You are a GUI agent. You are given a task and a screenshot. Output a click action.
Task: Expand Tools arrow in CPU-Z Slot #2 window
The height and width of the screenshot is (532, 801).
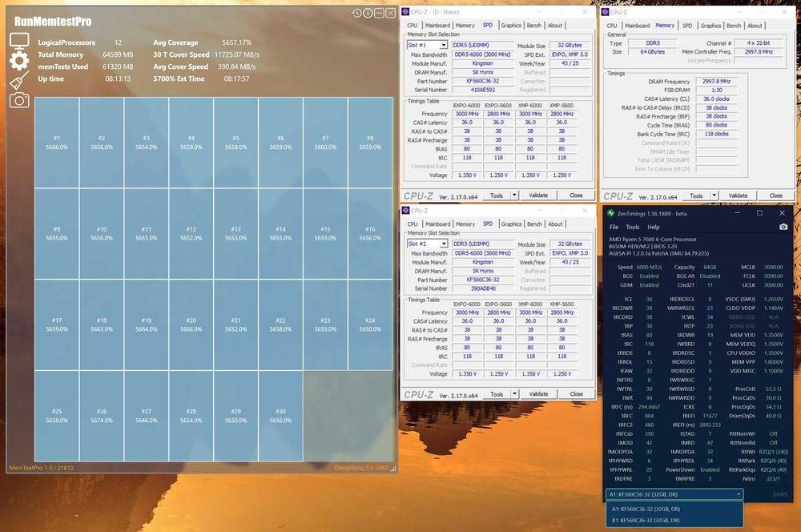pyautogui.click(x=514, y=394)
